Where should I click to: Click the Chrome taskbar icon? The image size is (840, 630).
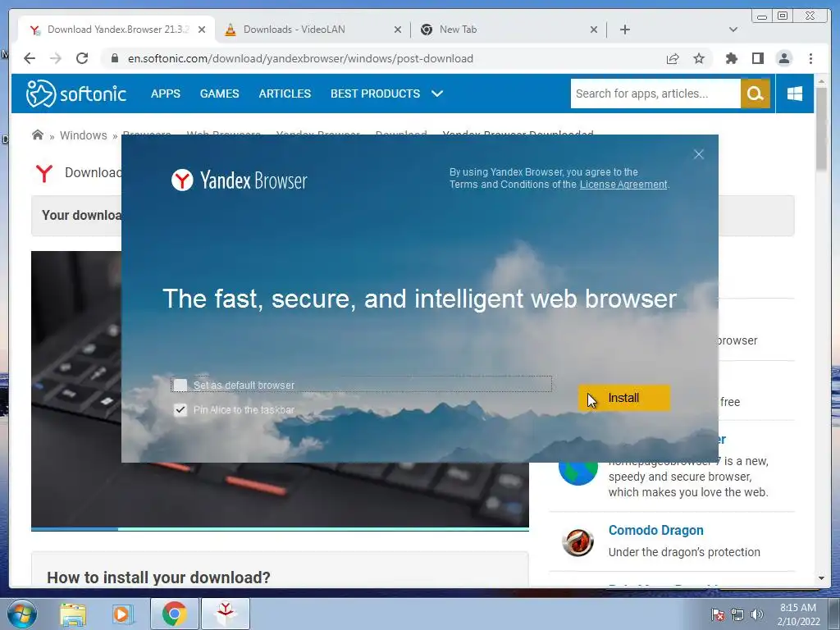pyautogui.click(x=174, y=614)
